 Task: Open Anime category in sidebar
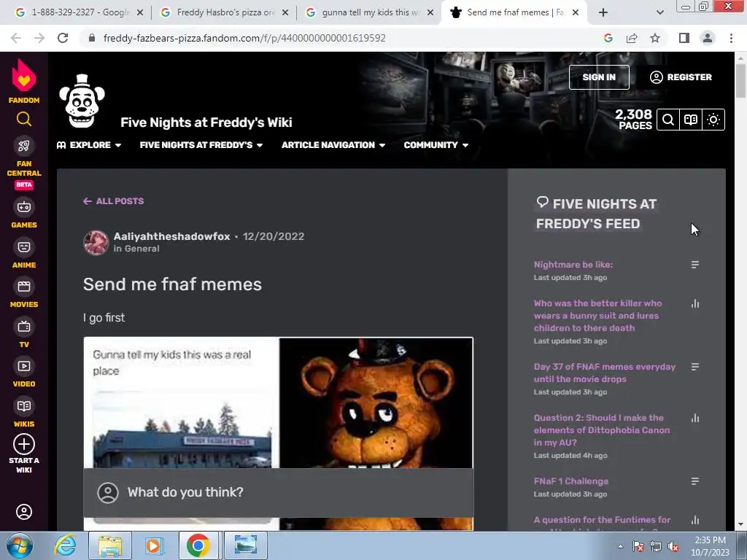24,253
